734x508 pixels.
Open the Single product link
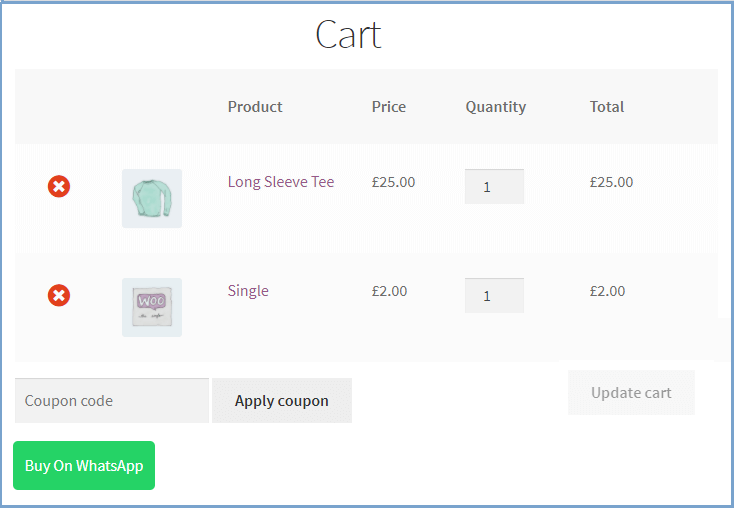pyautogui.click(x=248, y=291)
